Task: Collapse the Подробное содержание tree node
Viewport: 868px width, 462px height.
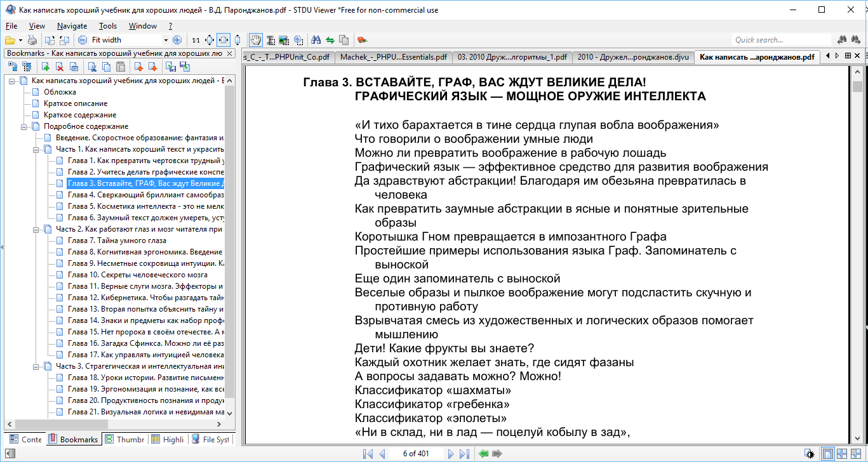Action: click(24, 126)
